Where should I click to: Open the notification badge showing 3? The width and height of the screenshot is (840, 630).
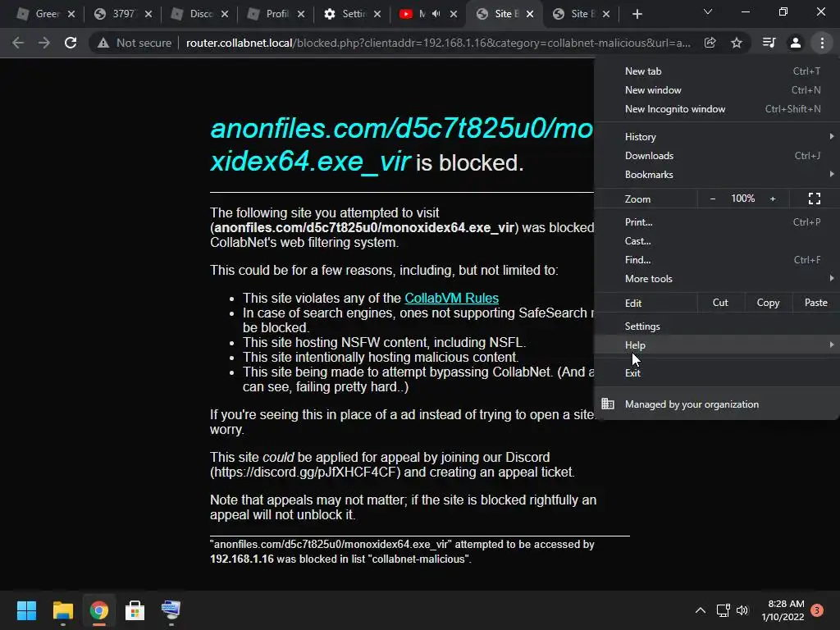(816, 610)
